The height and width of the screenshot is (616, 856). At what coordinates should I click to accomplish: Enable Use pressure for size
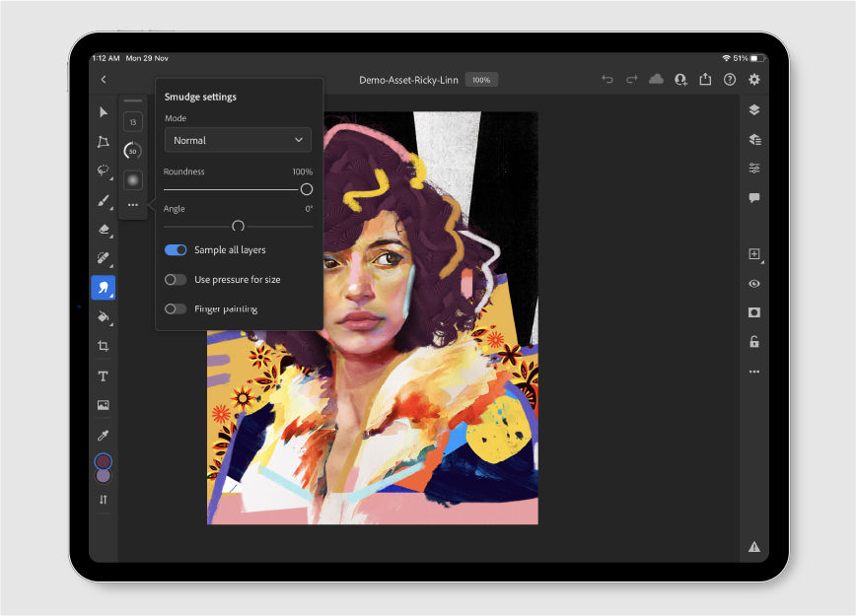(x=176, y=279)
